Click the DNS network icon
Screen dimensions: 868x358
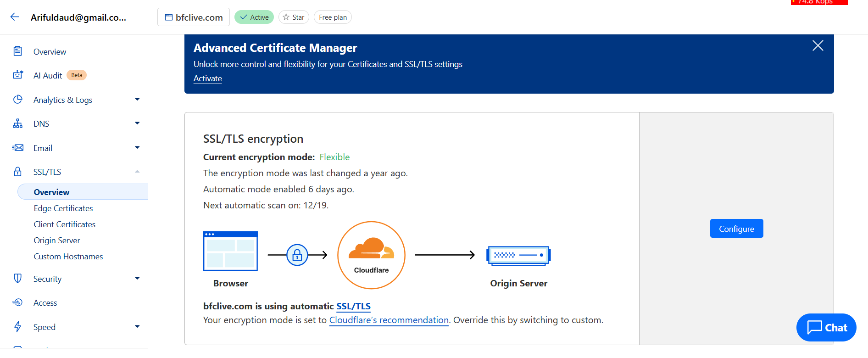(18, 123)
